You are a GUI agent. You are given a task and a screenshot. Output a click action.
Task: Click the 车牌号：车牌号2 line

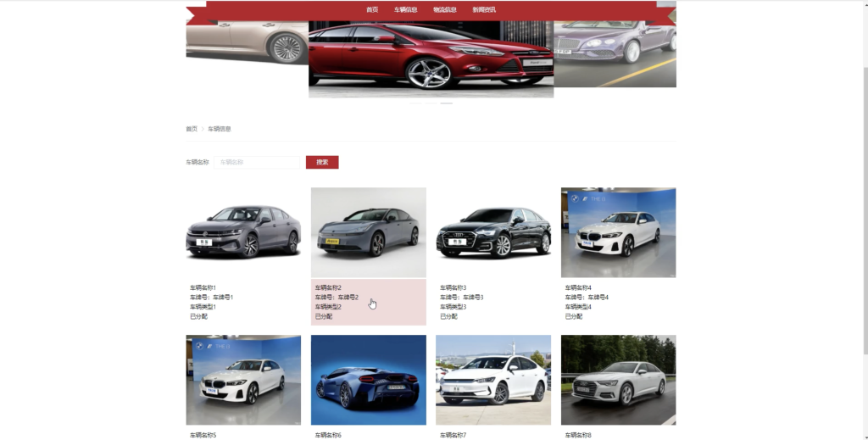(337, 298)
